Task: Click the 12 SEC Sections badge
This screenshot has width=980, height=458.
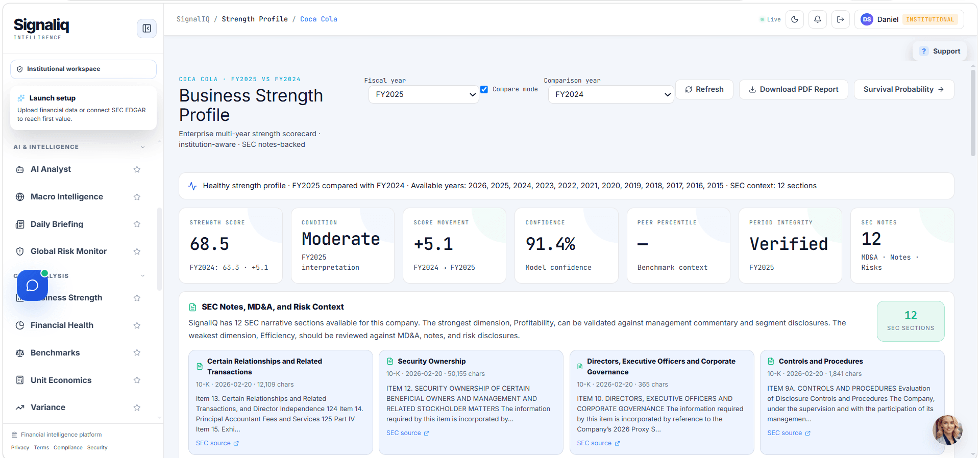Action: (x=911, y=321)
